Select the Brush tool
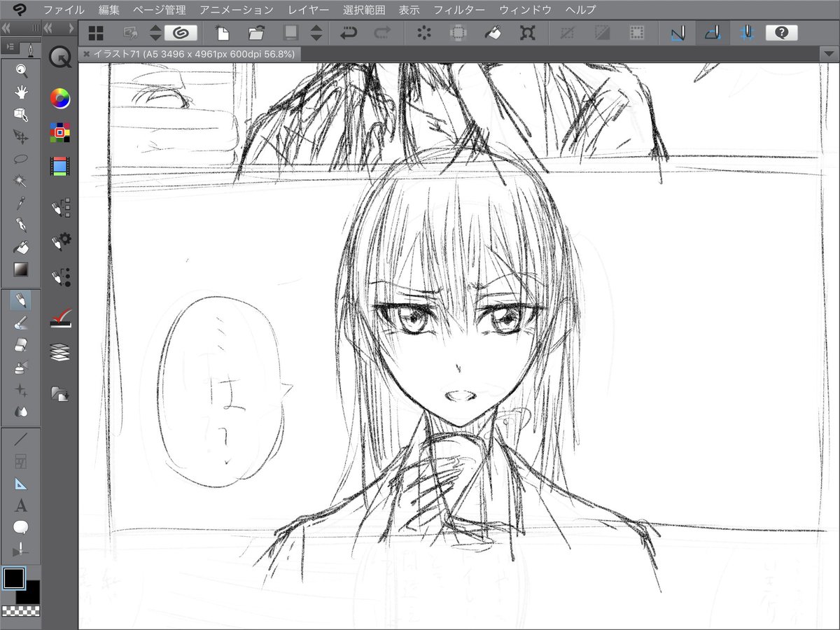 click(20, 323)
